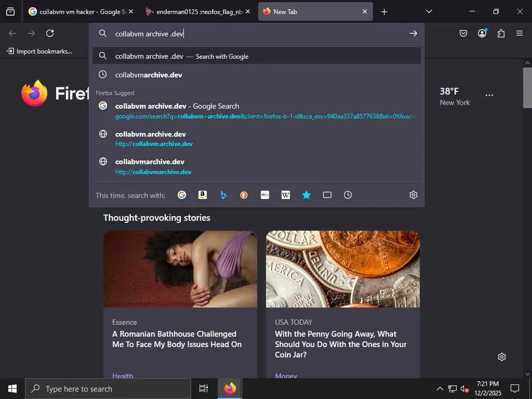Reload the current page
Viewport: 532px width, 399px height.
click(50, 33)
